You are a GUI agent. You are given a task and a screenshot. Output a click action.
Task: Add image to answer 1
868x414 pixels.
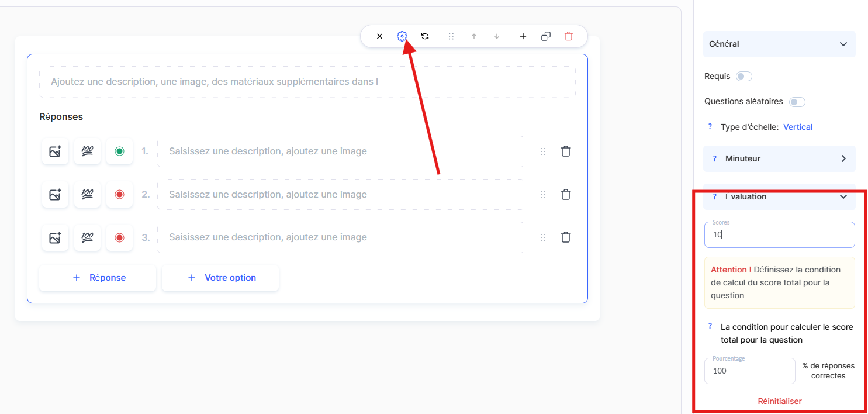click(x=55, y=151)
